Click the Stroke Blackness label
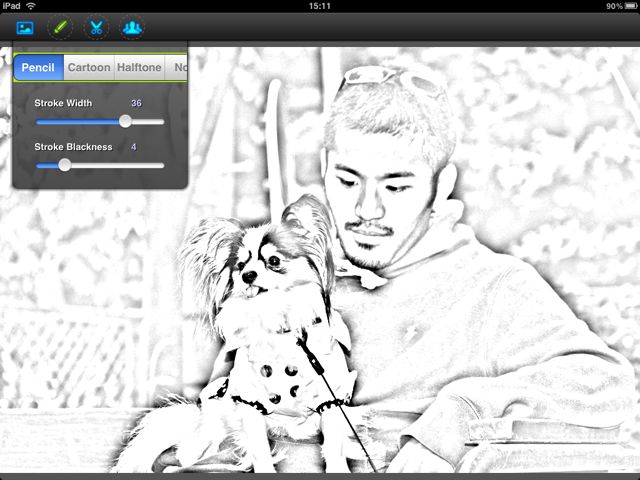640x480 pixels. click(x=73, y=147)
